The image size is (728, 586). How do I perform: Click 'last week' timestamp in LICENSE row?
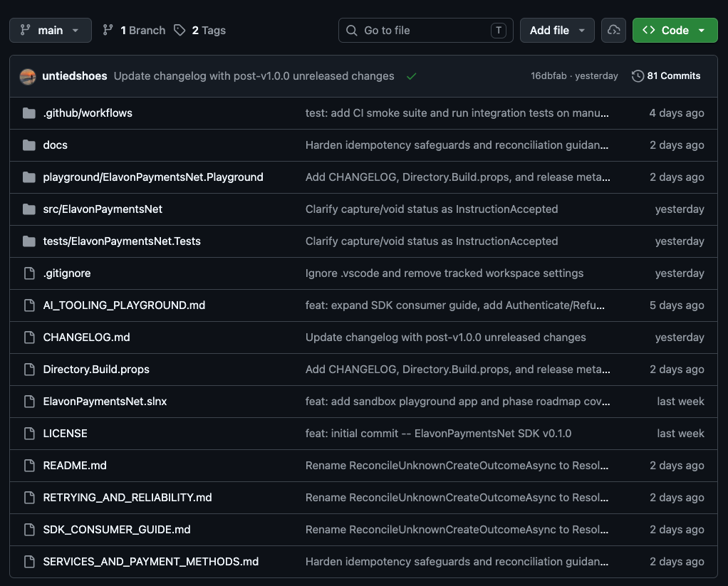(x=680, y=433)
